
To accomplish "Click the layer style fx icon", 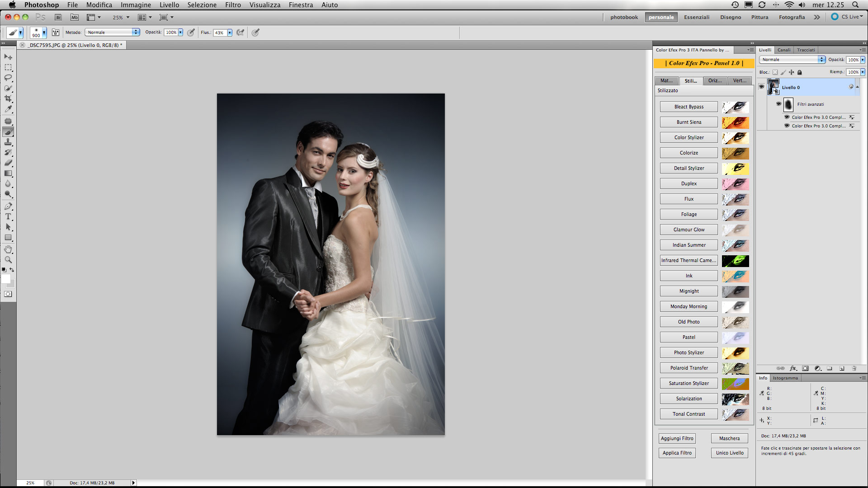I will 793,368.
